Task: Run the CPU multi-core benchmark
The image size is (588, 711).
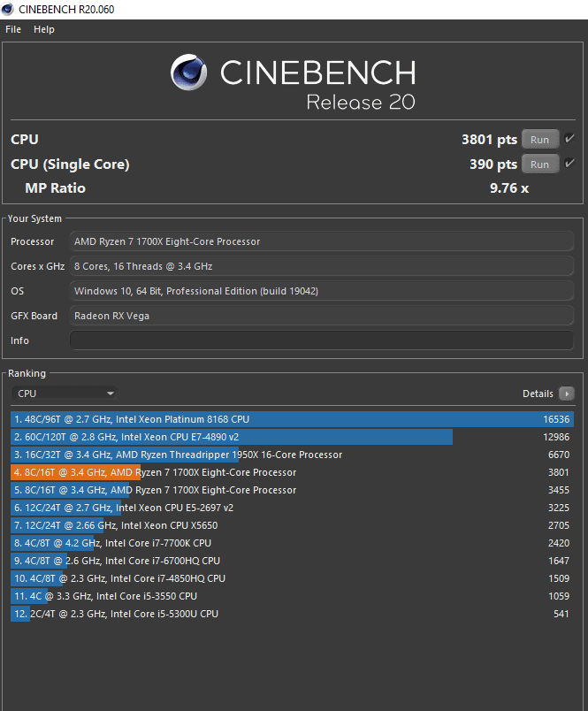Action: coord(539,139)
